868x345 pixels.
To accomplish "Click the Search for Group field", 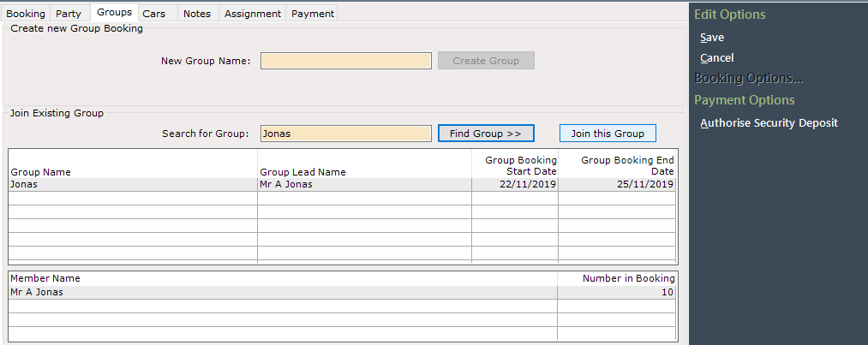I will click(346, 134).
